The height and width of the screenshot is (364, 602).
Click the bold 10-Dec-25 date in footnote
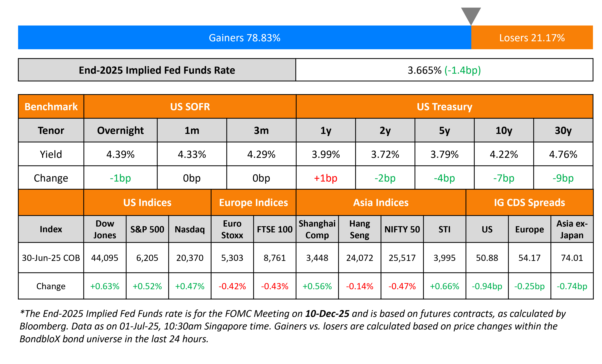[x=327, y=314]
